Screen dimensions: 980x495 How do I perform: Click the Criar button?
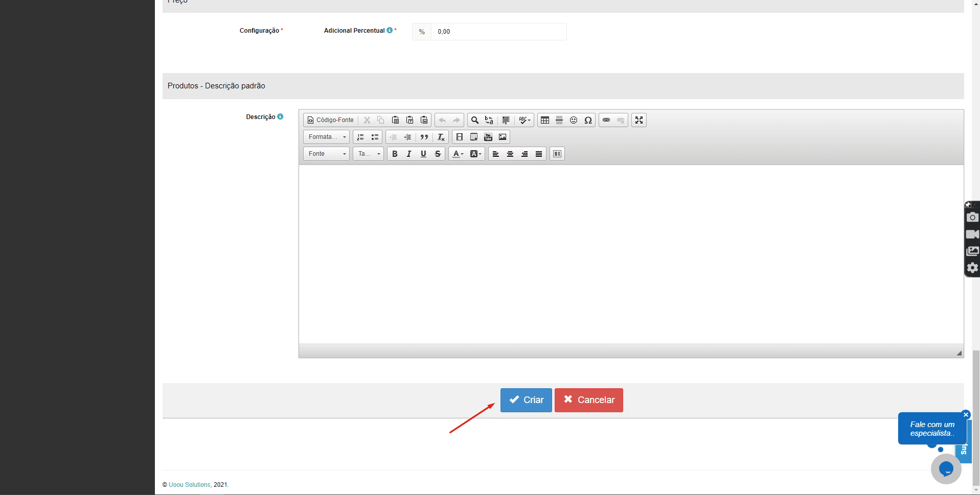tap(526, 400)
